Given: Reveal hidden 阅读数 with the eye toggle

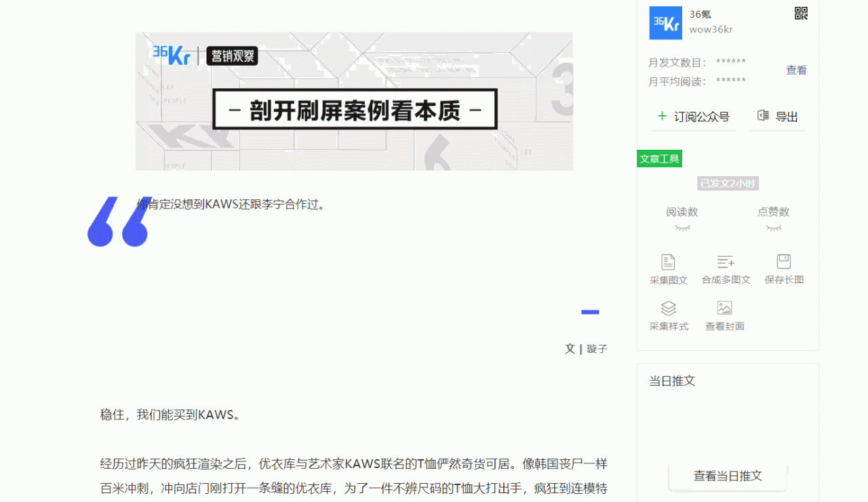Looking at the screenshot, I should coord(682,228).
